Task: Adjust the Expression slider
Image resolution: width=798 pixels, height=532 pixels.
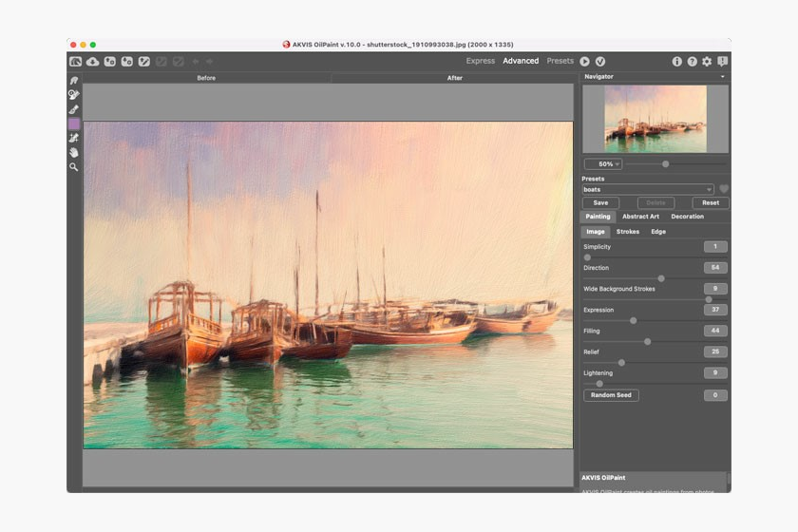Action: tap(633, 321)
